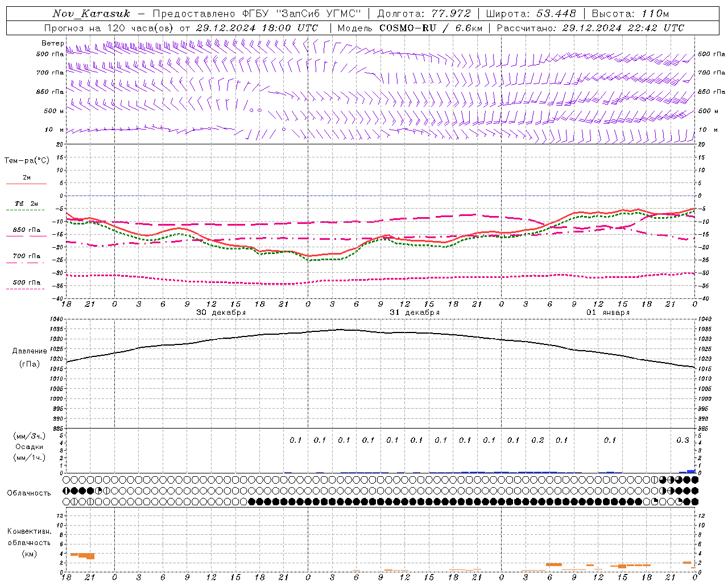Click the '(гПа)' unit under Давление

29,364
